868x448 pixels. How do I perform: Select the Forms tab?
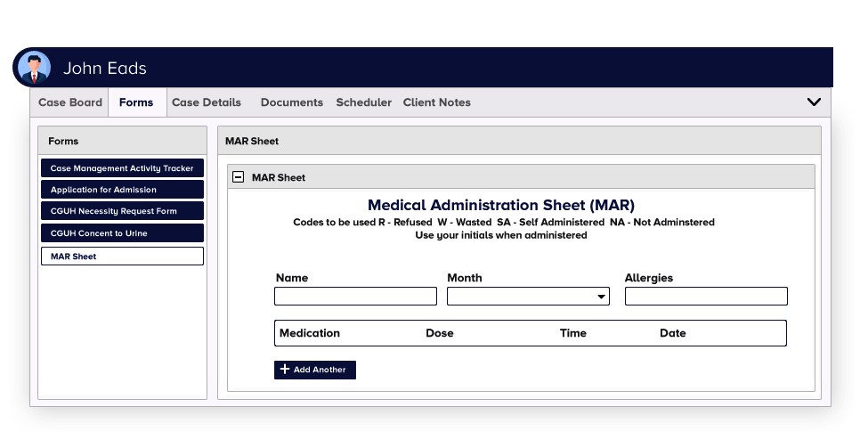click(x=136, y=102)
